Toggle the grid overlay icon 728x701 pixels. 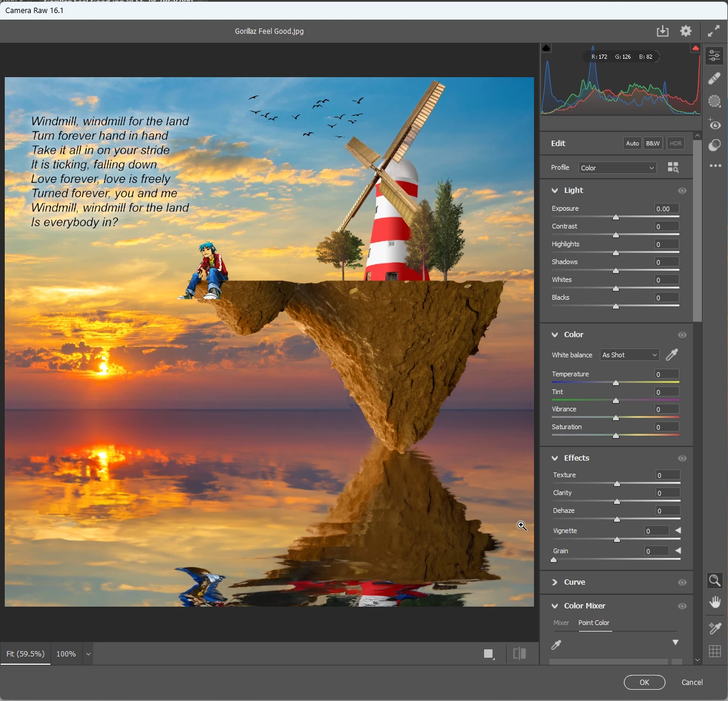point(715,651)
